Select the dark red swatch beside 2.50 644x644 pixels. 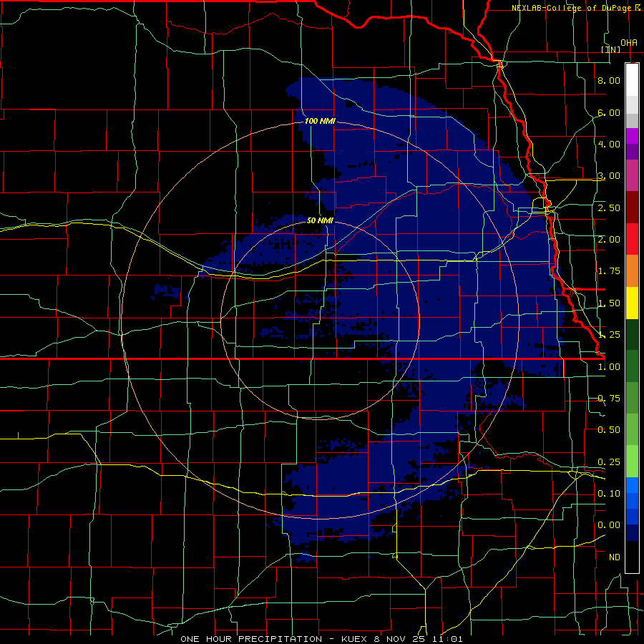[632, 208]
